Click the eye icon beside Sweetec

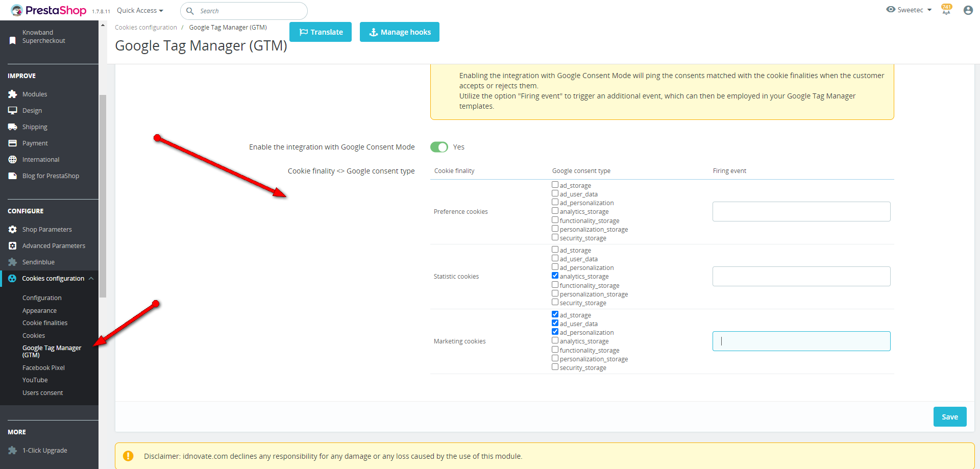pos(891,10)
